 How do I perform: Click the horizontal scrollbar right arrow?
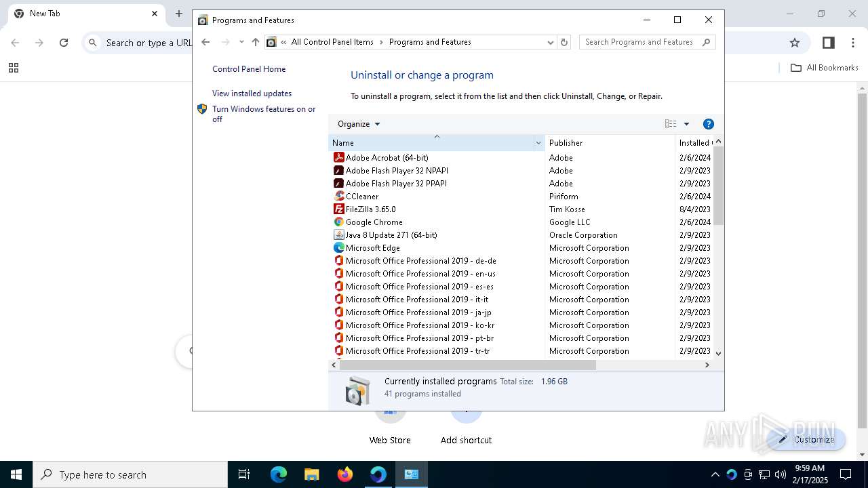707,365
